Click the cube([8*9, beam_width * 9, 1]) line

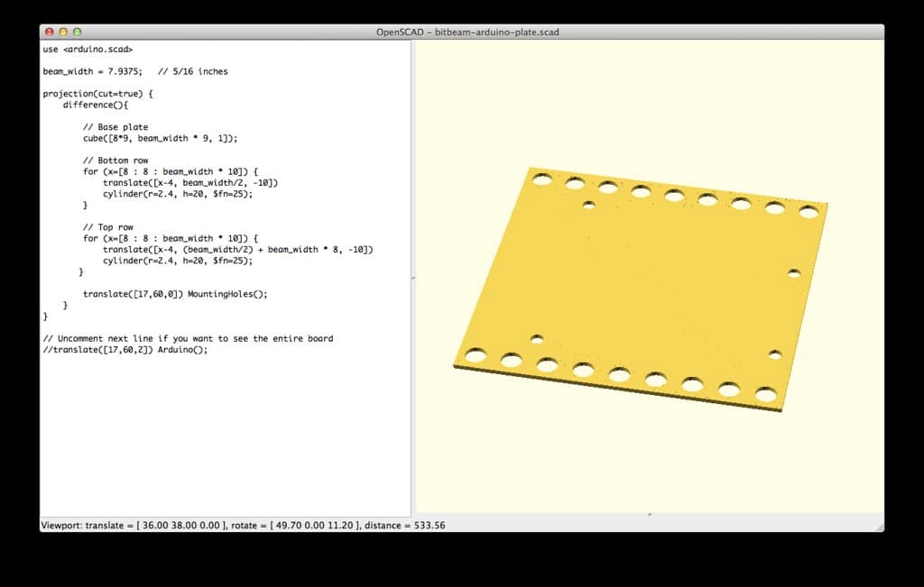(x=161, y=138)
